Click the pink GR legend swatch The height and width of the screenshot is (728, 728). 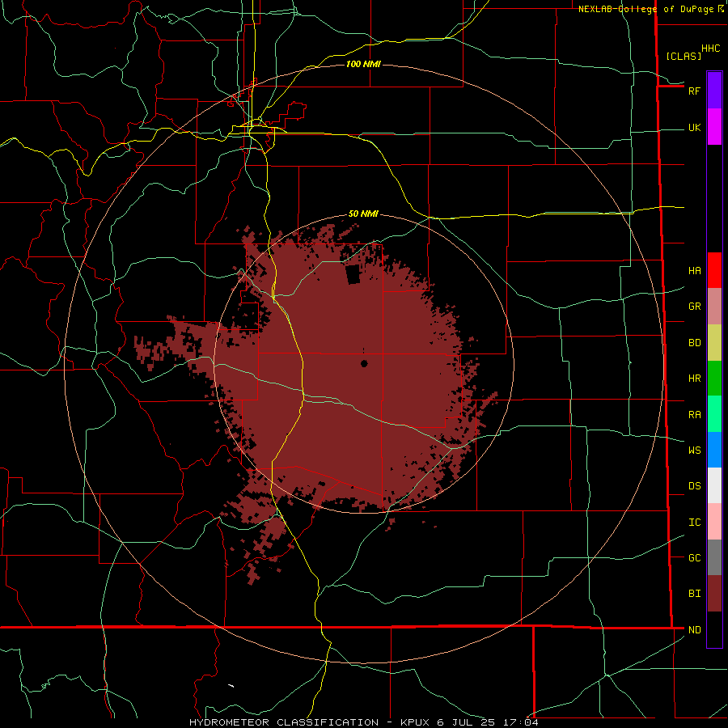(714, 307)
